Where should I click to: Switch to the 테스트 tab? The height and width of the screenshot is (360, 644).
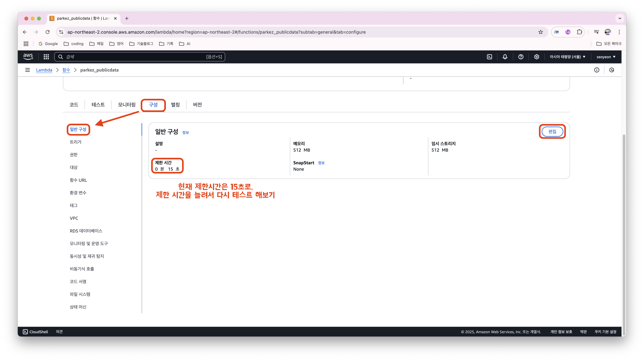point(98,105)
